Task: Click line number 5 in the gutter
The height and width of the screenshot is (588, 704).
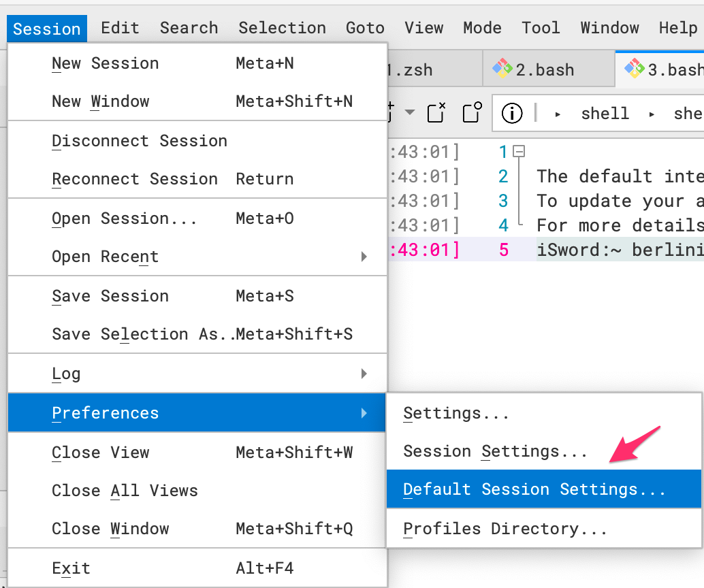Action: point(503,250)
